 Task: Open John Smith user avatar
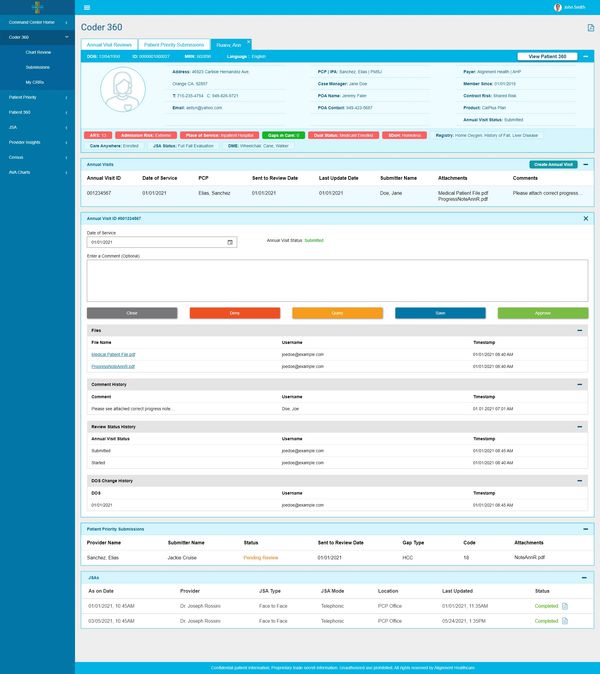pyautogui.click(x=558, y=7)
